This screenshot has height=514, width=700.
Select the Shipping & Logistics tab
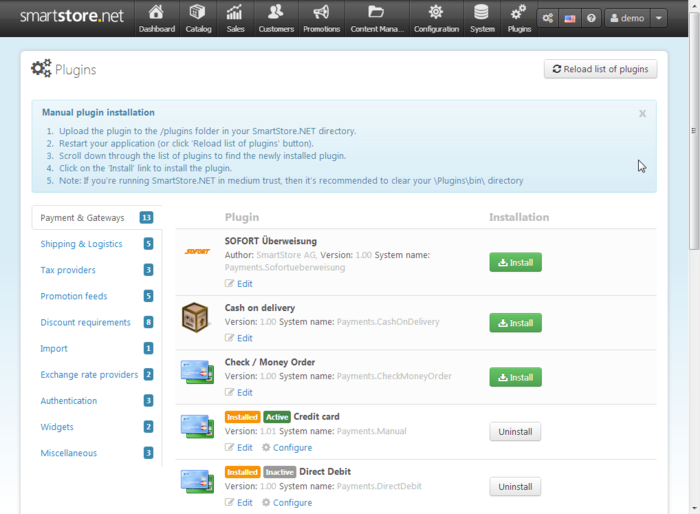tap(96, 244)
